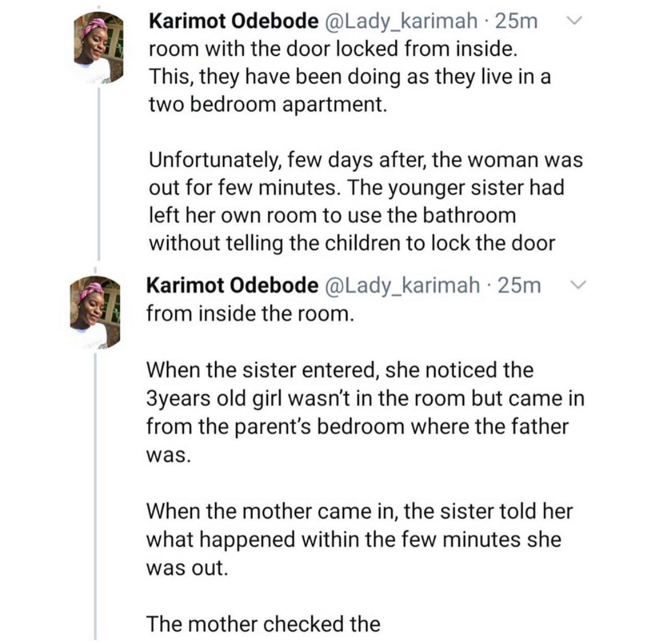
Task: Open the first tweet's 25m timestamp
Action: [516, 21]
